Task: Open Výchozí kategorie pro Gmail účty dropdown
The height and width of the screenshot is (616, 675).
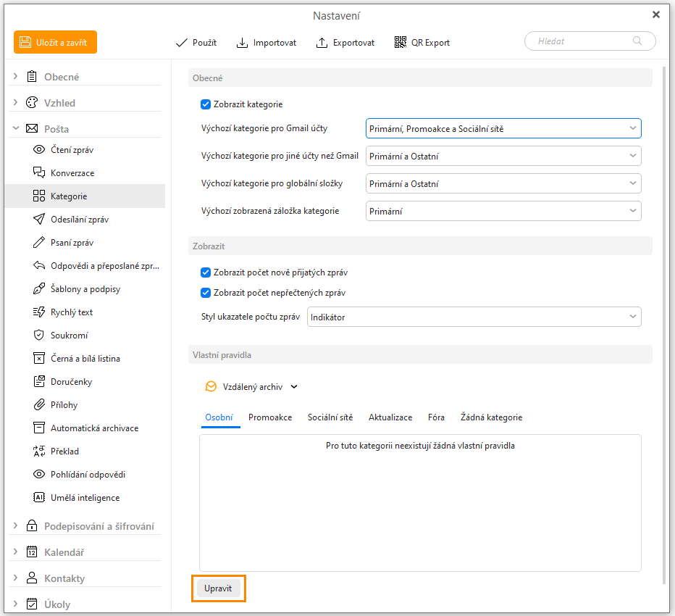Action: 503,129
